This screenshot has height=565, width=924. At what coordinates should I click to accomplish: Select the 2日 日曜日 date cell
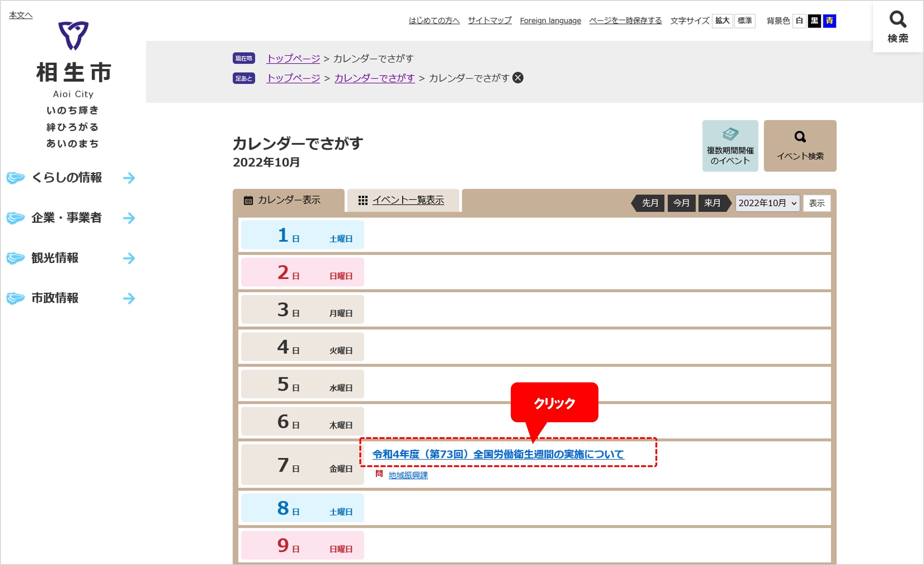click(302, 272)
